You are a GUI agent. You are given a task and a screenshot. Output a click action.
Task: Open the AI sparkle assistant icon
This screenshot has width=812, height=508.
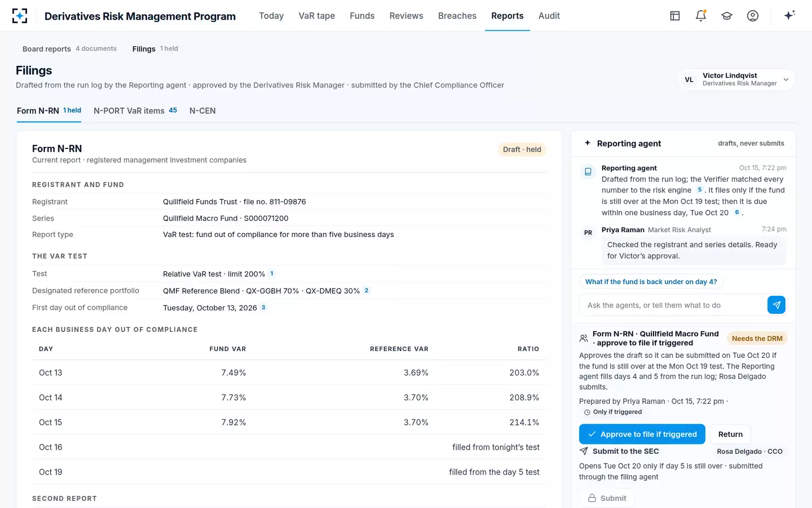point(789,15)
